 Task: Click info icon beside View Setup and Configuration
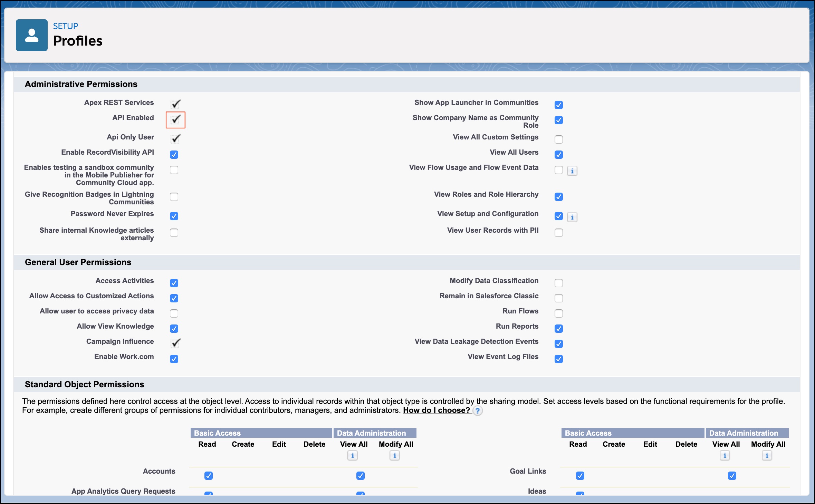[x=573, y=217]
